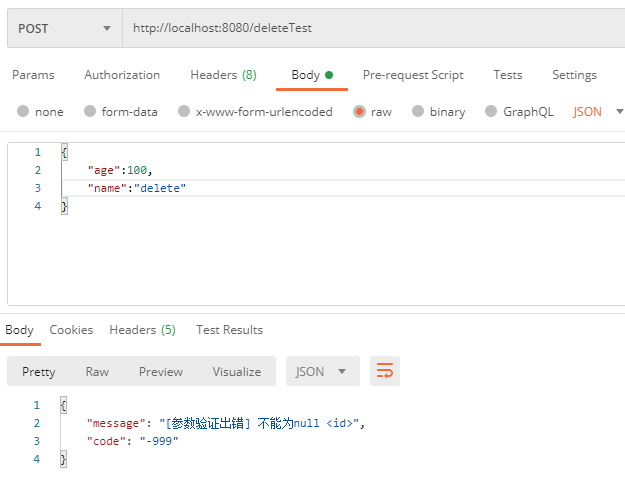Switch to the Params tab
Viewport: 625px width, 489px height.
[x=33, y=75]
